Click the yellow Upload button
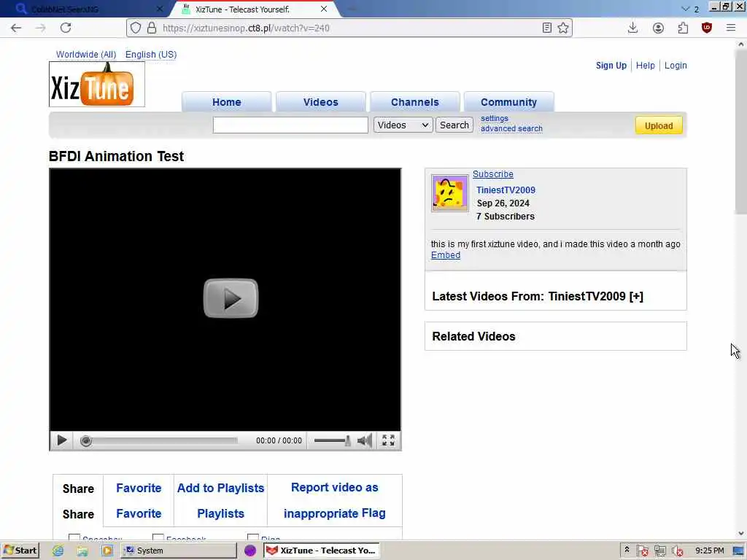This screenshot has height=560, width=747. click(659, 125)
